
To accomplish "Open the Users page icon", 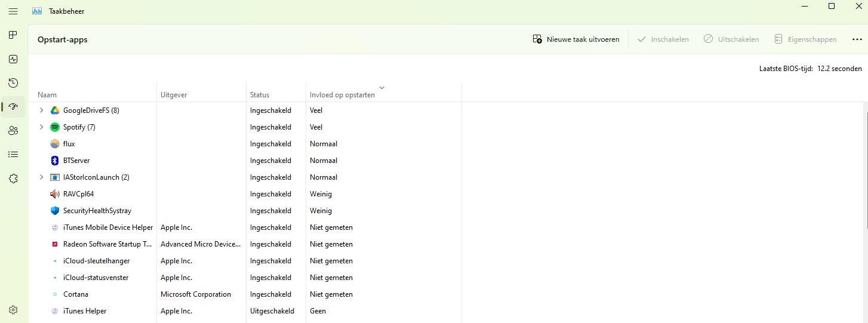I will tap(13, 131).
